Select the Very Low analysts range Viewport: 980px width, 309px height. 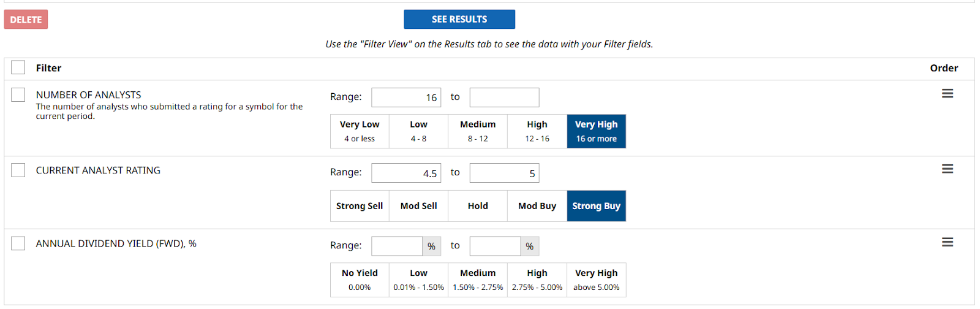(360, 131)
